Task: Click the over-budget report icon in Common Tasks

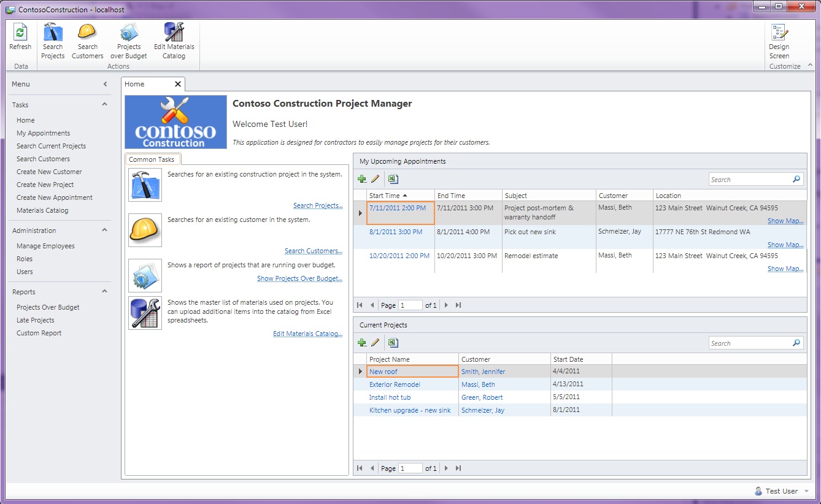Action: (145, 275)
